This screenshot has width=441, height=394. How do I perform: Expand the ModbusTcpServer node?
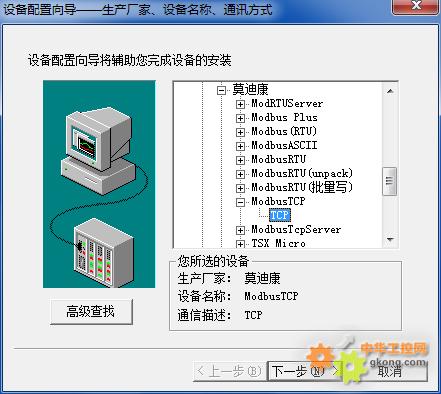240,230
